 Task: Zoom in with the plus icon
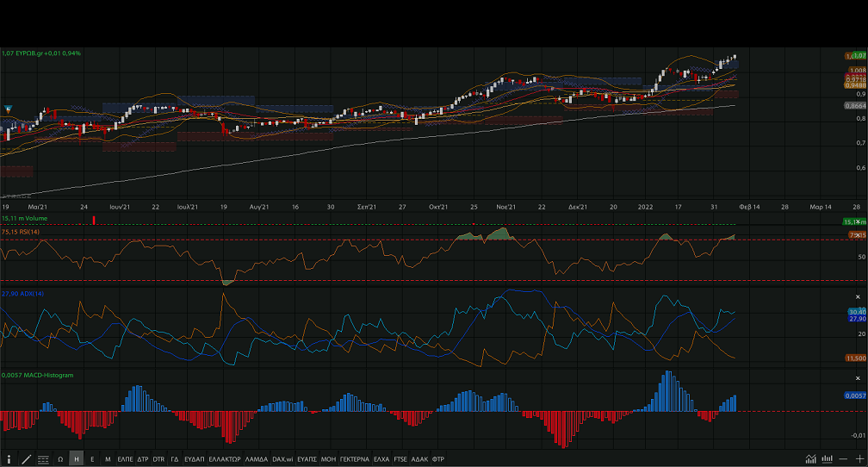[859, 459]
